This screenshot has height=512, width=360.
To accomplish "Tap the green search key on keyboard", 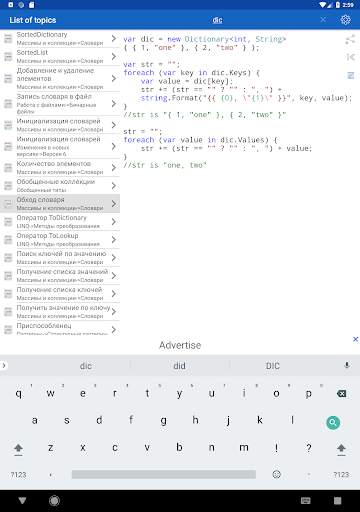I will [x=333, y=422].
